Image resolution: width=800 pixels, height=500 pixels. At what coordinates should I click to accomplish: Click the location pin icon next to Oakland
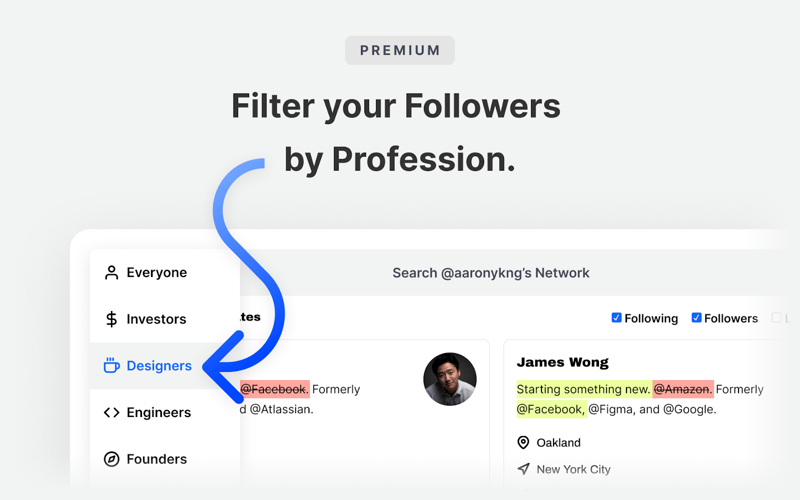[x=523, y=442]
